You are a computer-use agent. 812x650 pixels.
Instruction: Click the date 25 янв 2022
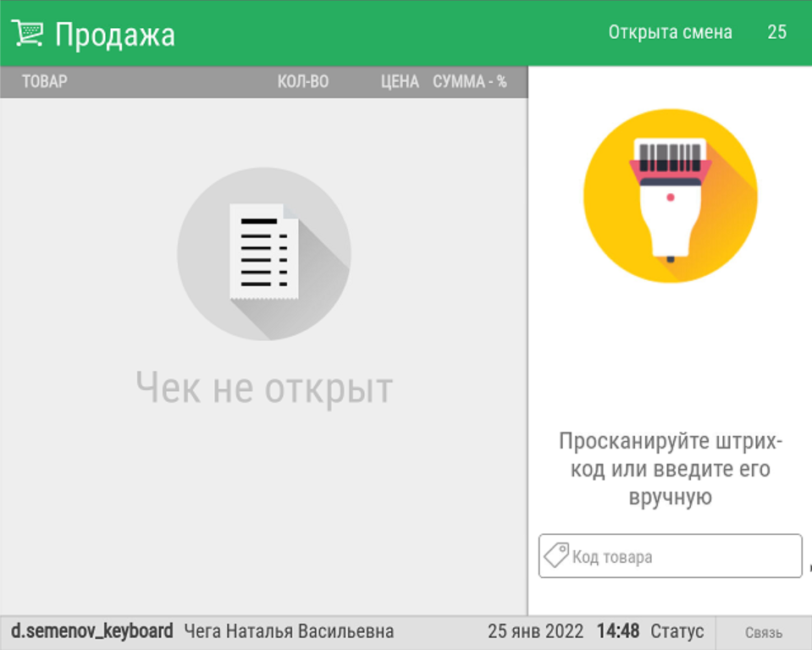[535, 631]
